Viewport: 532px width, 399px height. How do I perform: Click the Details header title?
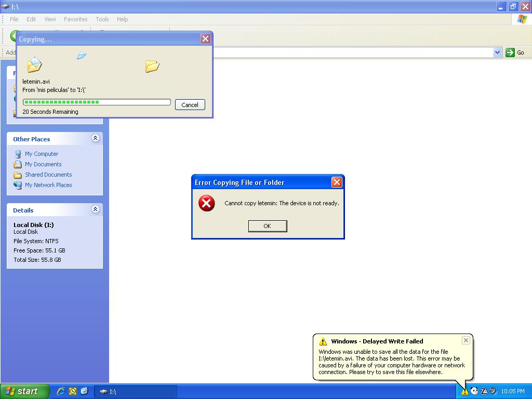coord(23,210)
